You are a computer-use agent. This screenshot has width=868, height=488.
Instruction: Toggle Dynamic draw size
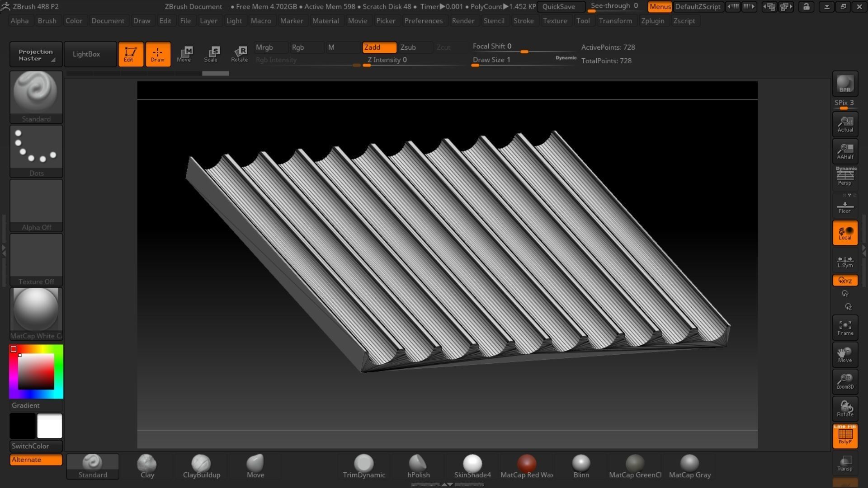tap(566, 58)
